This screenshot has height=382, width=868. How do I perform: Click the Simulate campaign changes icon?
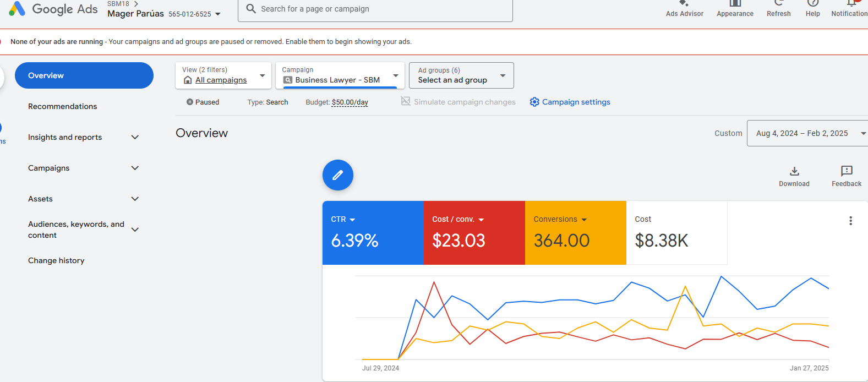(x=406, y=101)
